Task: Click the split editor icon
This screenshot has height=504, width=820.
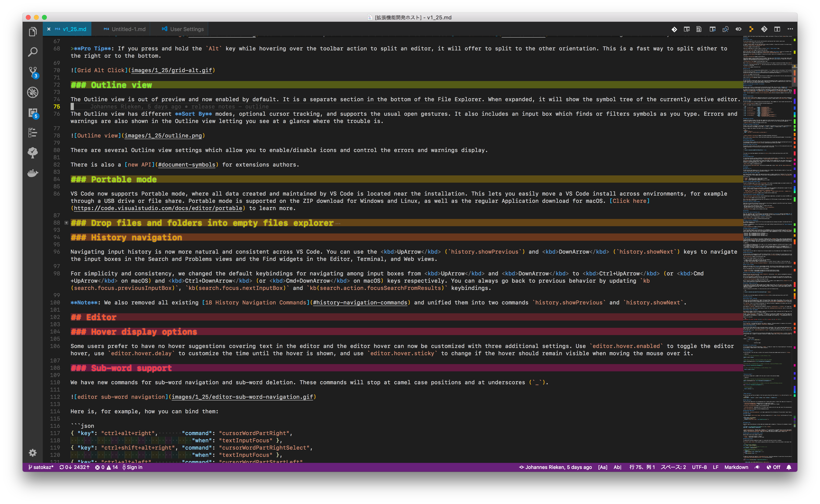Action: [777, 29]
